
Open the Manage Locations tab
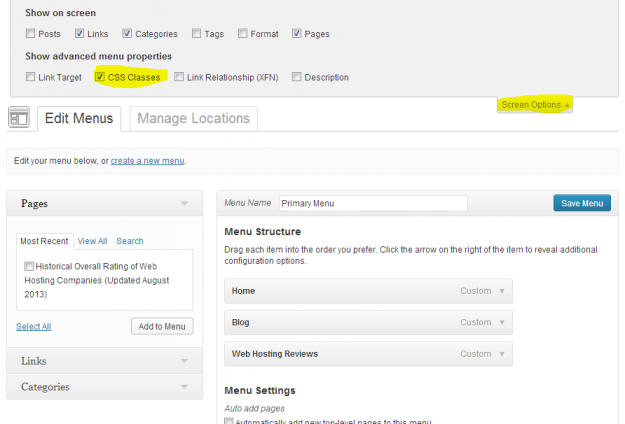[x=193, y=119]
